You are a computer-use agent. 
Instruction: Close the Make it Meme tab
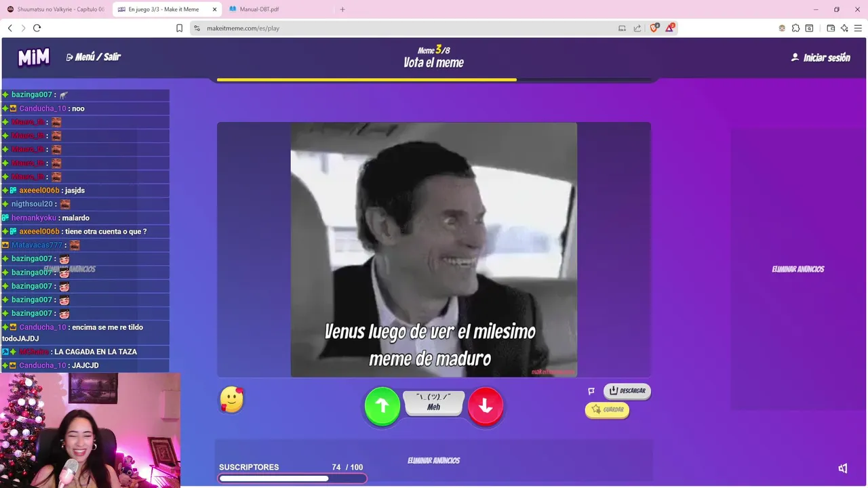coord(215,9)
